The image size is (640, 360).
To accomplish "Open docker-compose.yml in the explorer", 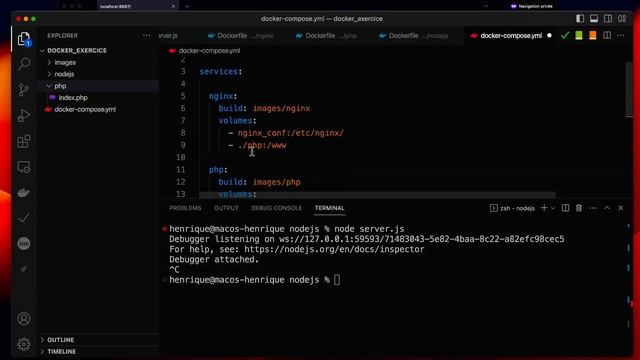I will (85, 109).
